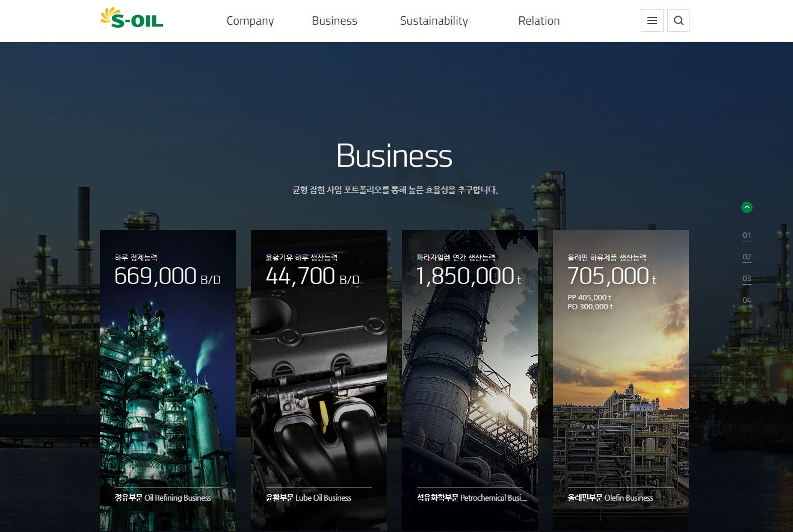
Task: Click the 균형 잡힌 사업 포트폴리오 subtitle
Action: (395, 190)
